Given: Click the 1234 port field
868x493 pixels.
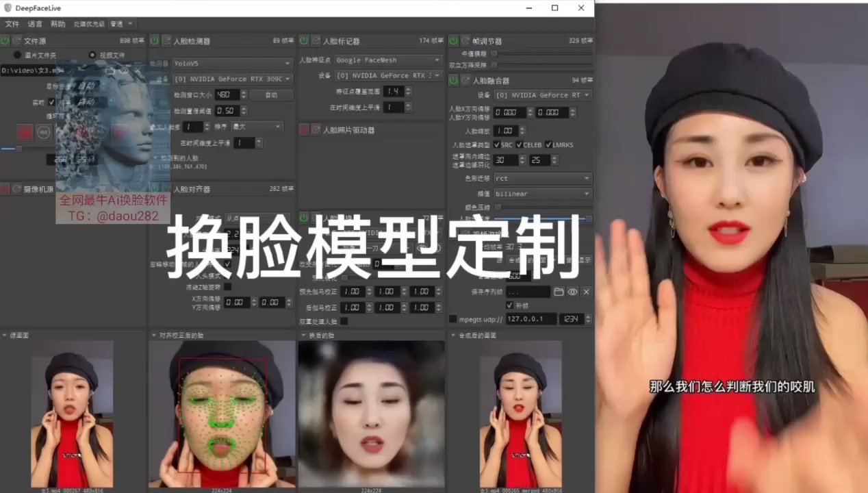Looking at the screenshot, I should 572,319.
